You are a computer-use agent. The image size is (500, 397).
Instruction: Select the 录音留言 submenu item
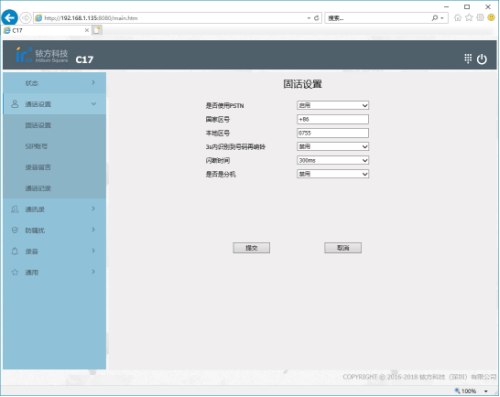55,167
